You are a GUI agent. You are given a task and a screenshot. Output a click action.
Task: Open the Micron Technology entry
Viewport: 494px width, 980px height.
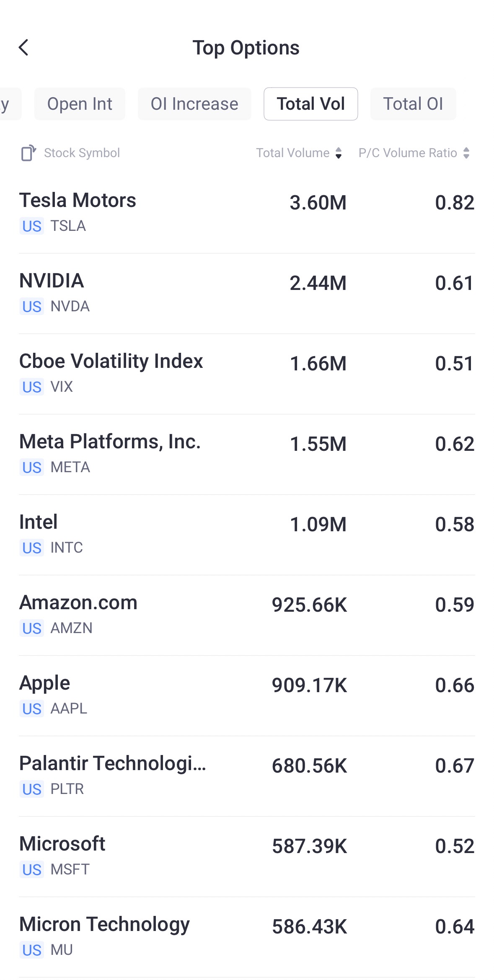point(247,936)
